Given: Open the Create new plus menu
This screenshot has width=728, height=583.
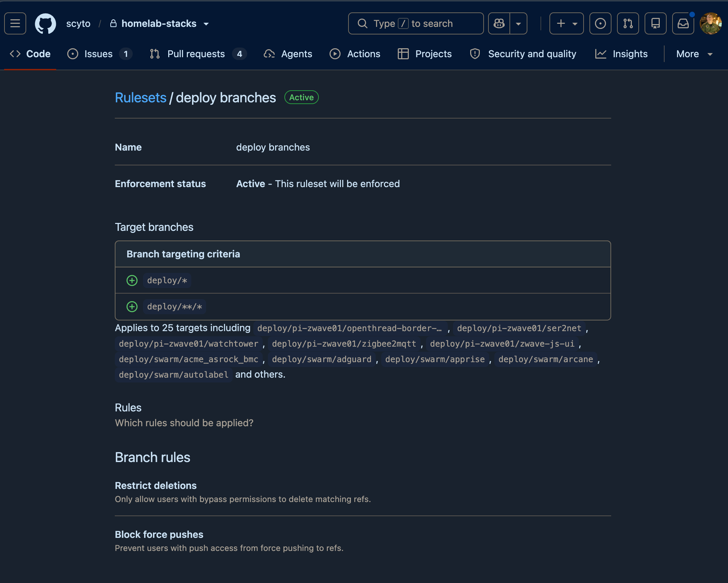Looking at the screenshot, I should 566,23.
